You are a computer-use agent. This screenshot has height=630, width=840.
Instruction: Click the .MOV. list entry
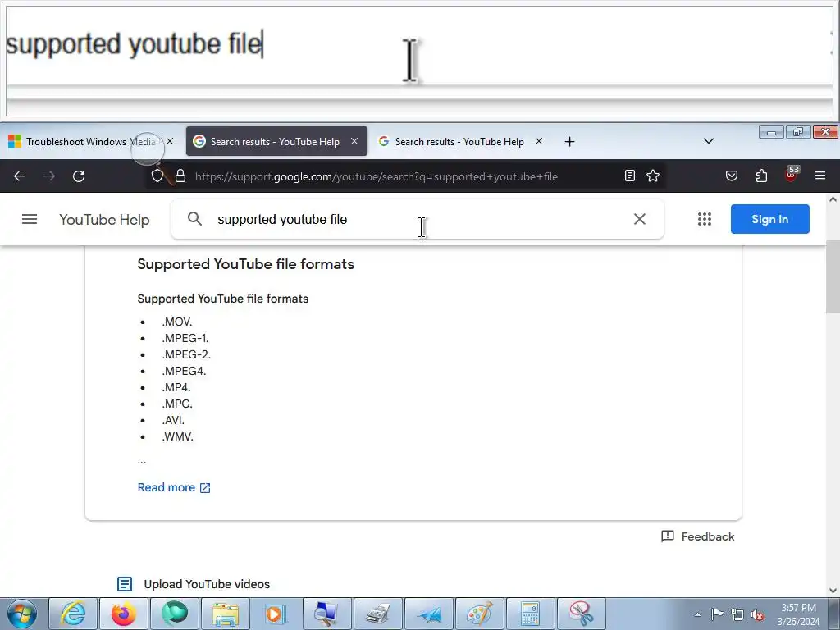(177, 322)
